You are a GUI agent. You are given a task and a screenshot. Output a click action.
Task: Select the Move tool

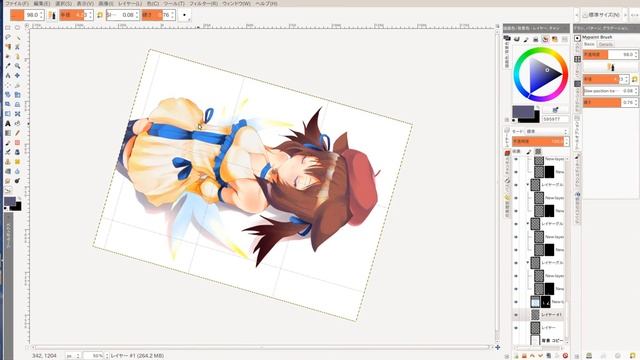(x=18, y=76)
